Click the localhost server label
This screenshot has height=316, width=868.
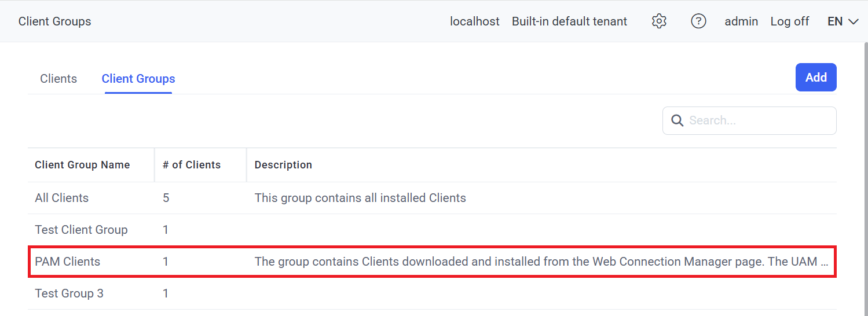(474, 21)
